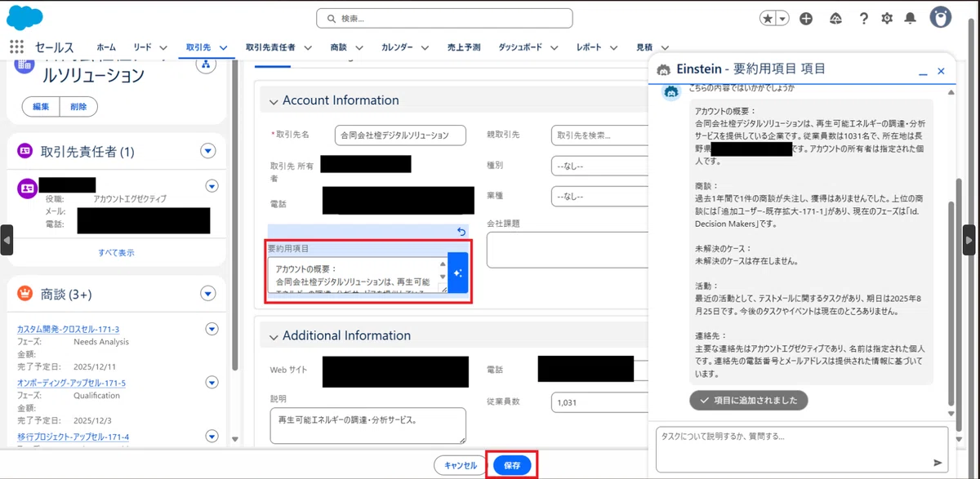Expand the 見積 tab dropdown chevron
The height and width of the screenshot is (479, 980).
point(665,47)
